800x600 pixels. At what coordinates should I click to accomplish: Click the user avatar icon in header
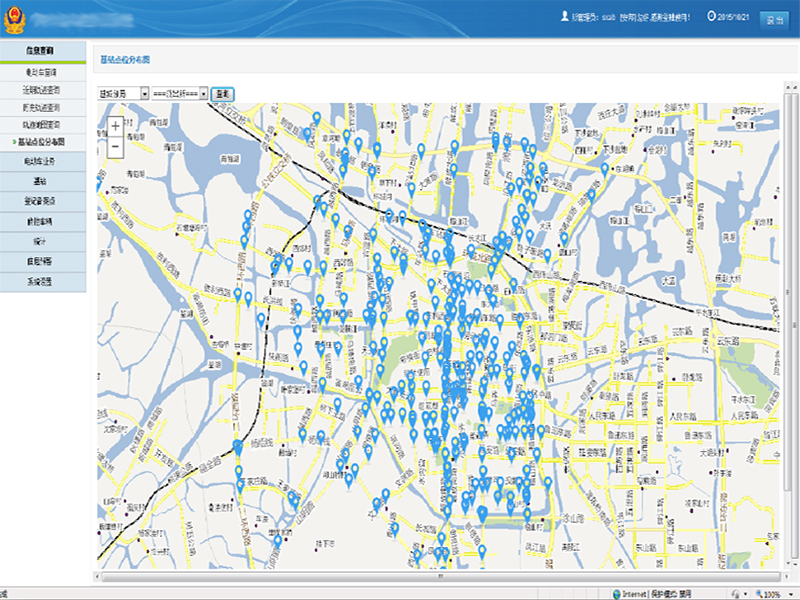[565, 16]
